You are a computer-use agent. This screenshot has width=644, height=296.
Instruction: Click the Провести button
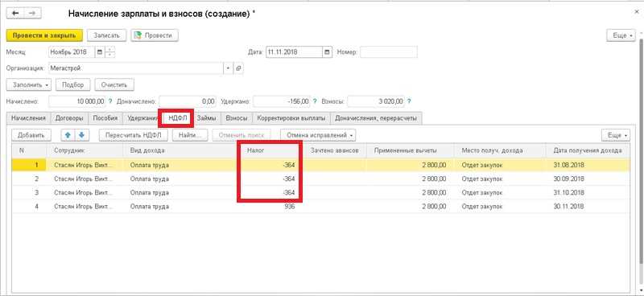[155, 35]
